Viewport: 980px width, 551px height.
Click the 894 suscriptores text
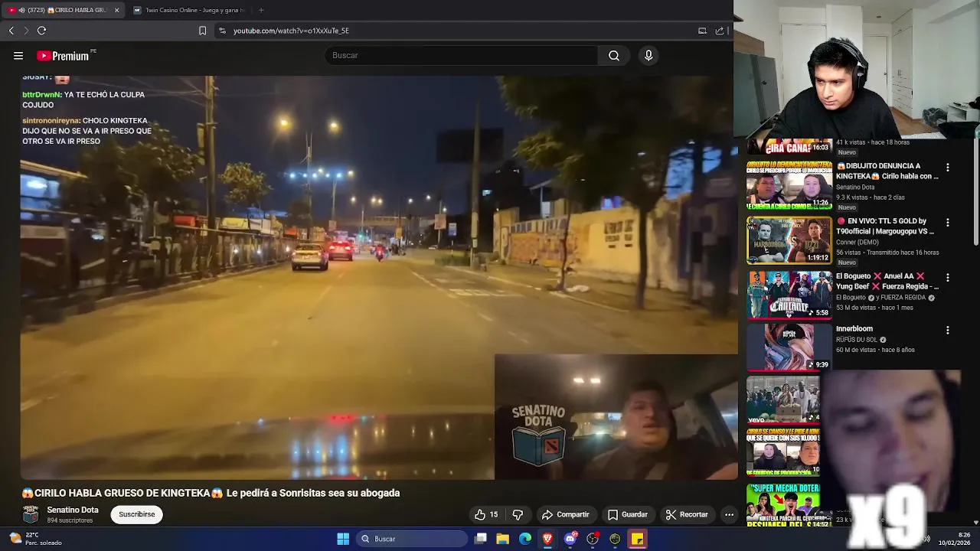pyautogui.click(x=70, y=520)
